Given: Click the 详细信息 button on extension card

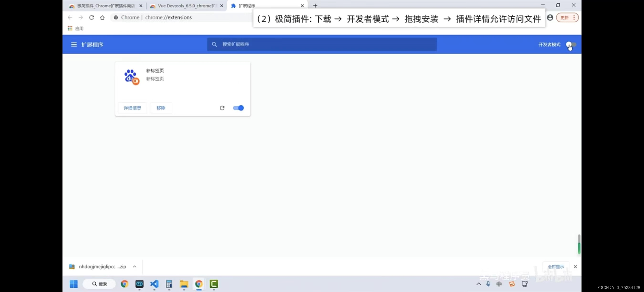Looking at the screenshot, I should pos(132,108).
